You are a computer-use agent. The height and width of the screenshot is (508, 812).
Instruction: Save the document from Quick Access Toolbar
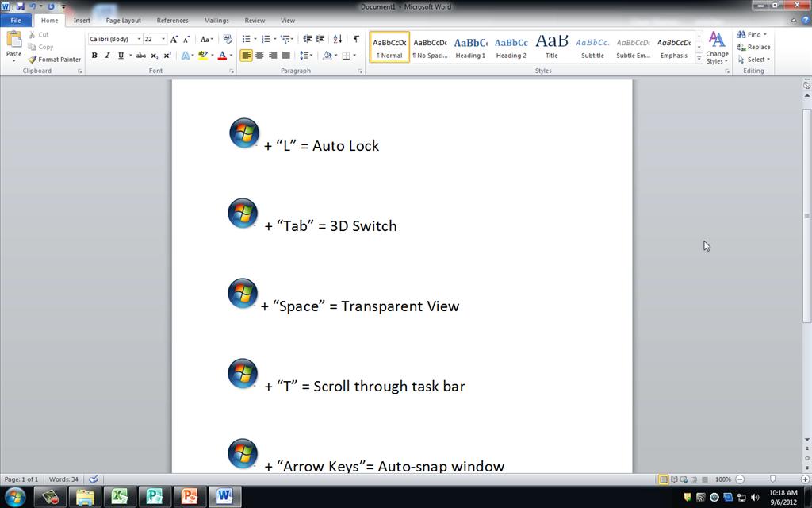(x=20, y=6)
